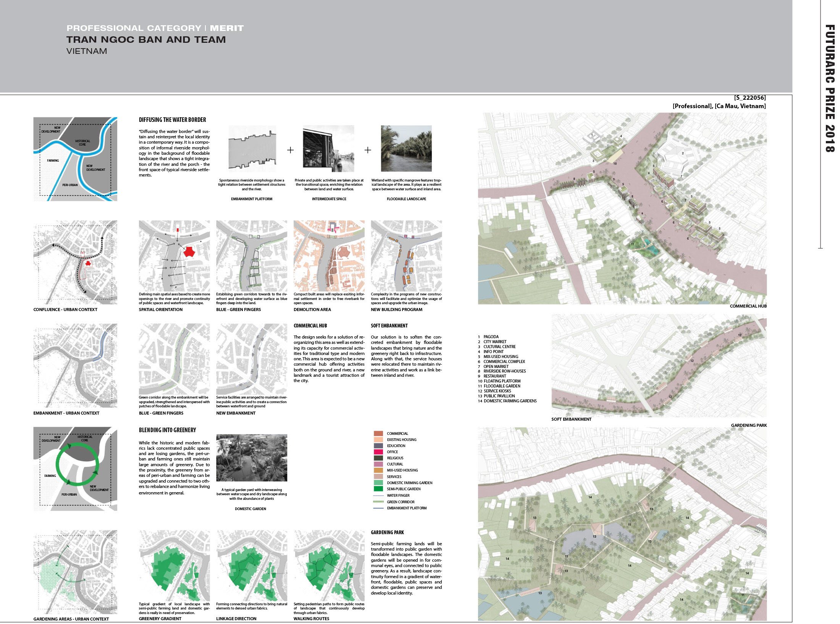This screenshot has width=840, height=624.
Task: Click '11 FLOODABLE GARDEN' list entry
Action: click(x=499, y=386)
